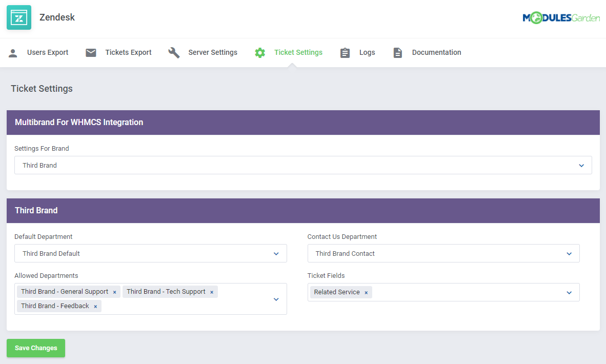Image resolution: width=606 pixels, height=364 pixels.
Task: Click the gear icon for Ticket Settings
Action: 259,52
